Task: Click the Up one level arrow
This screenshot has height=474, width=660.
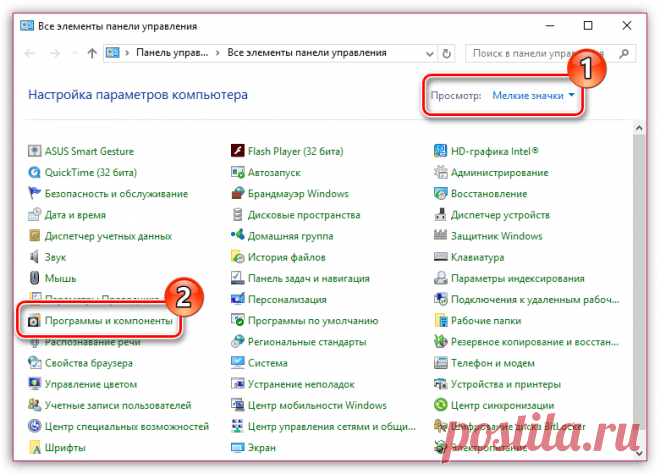Action: [92, 52]
